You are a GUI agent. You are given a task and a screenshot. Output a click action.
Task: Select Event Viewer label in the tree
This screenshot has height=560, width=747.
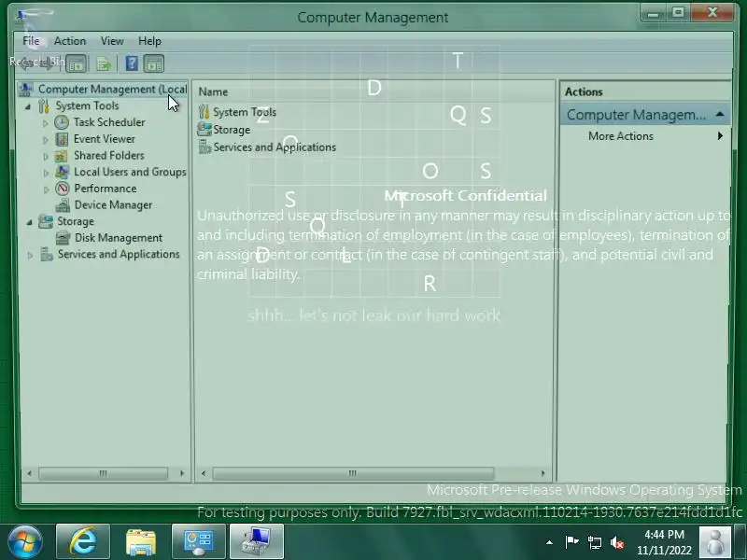[105, 139]
